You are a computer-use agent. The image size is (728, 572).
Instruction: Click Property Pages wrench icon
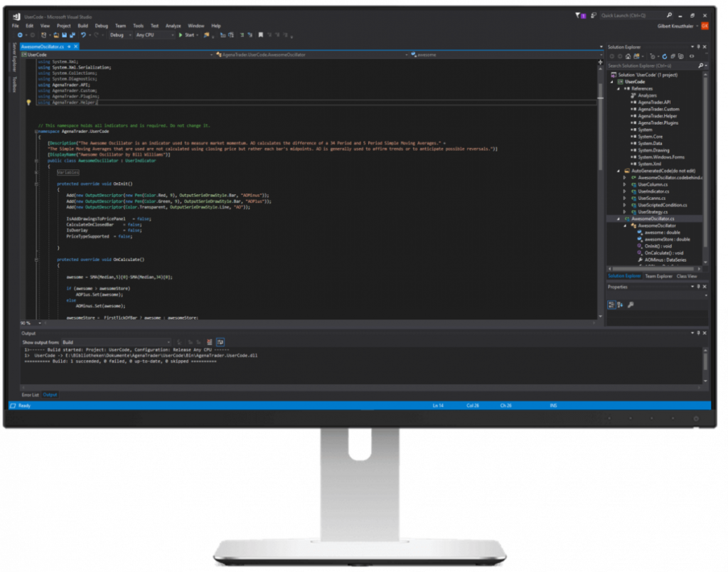point(631,305)
